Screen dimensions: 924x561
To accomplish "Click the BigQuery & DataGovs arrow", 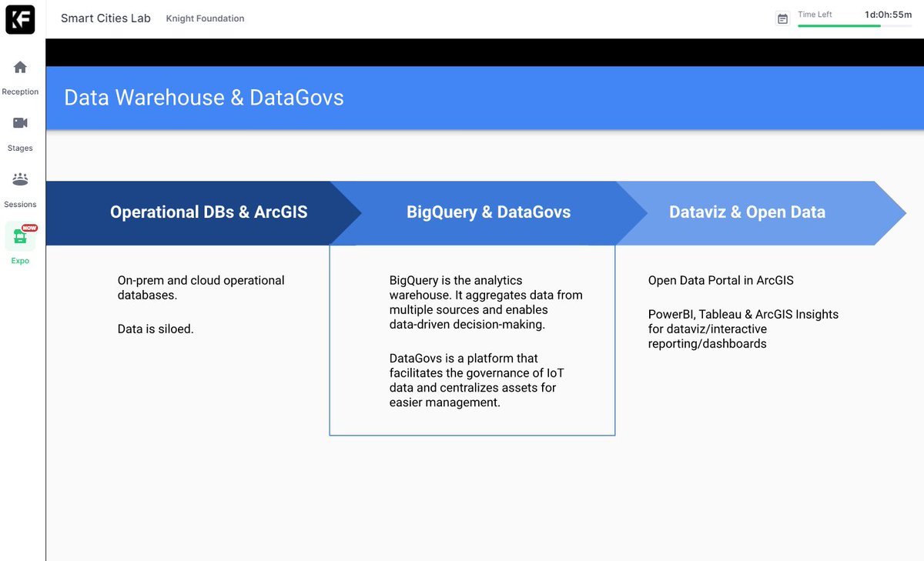I will pyautogui.click(x=488, y=213).
